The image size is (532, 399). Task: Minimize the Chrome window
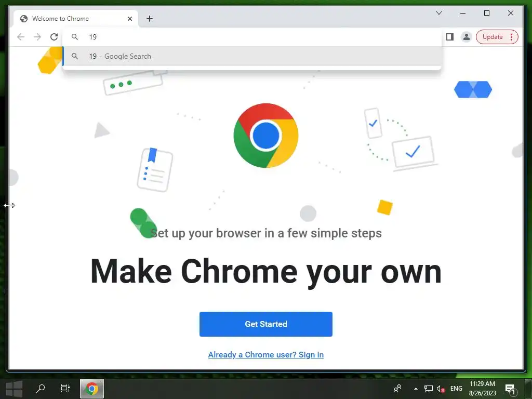[x=463, y=13]
